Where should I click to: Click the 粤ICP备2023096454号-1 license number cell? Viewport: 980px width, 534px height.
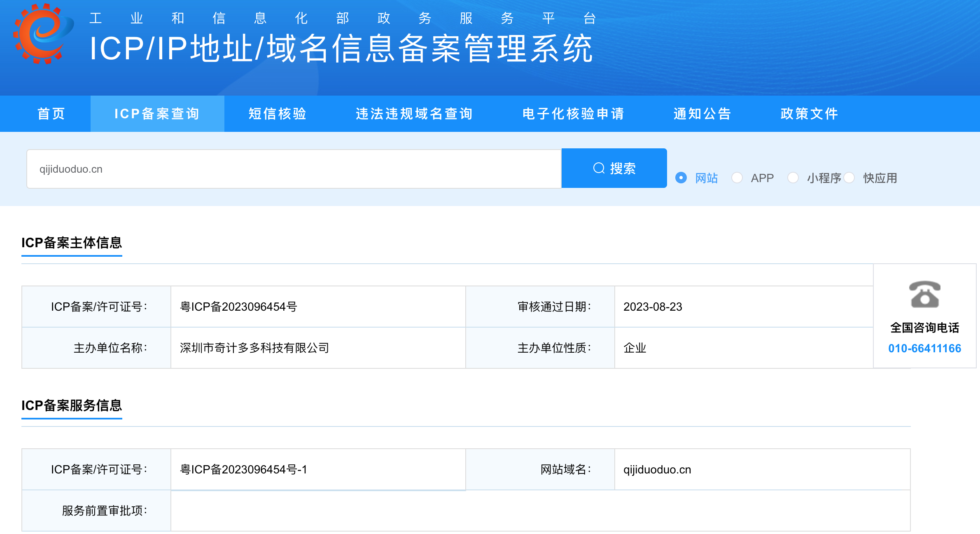243,470
